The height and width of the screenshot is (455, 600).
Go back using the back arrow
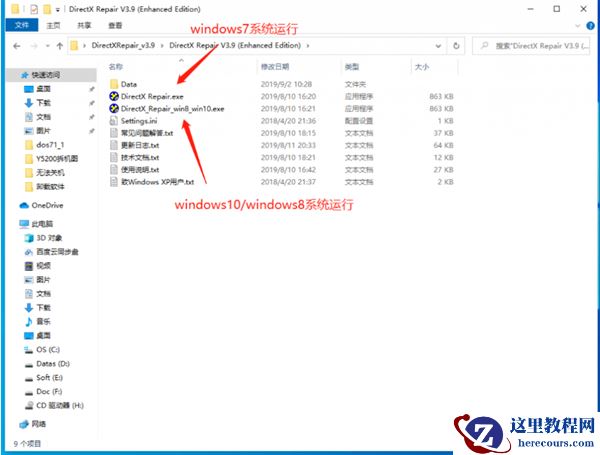pos(16,46)
